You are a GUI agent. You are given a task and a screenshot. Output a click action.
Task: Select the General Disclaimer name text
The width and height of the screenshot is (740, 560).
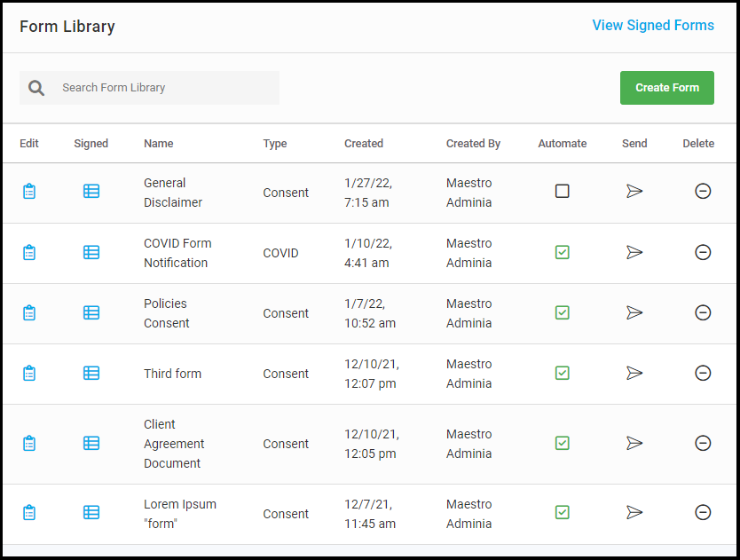click(173, 193)
